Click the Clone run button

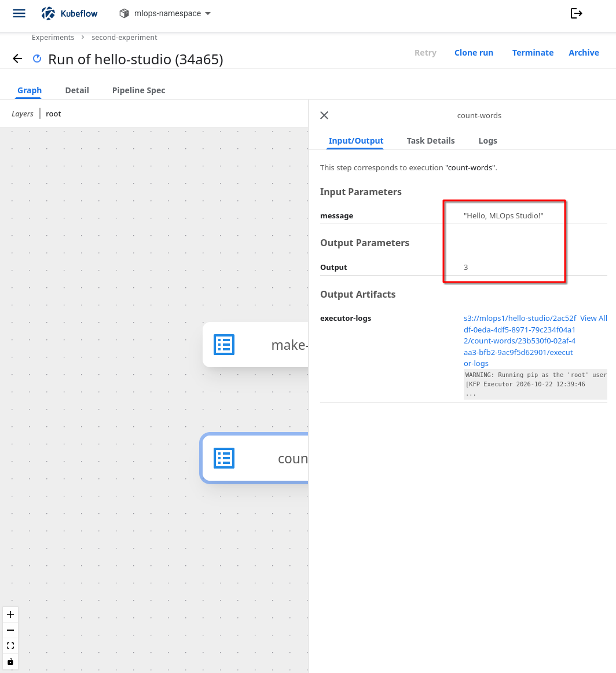click(x=474, y=53)
